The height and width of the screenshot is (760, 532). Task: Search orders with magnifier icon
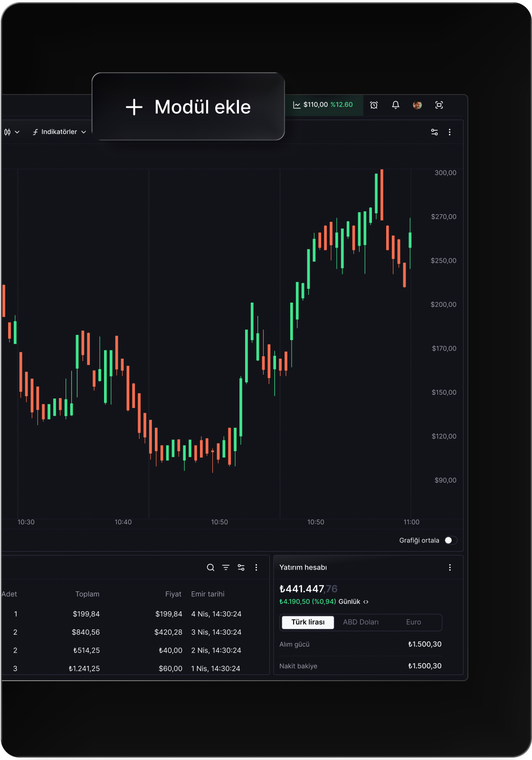pos(210,568)
